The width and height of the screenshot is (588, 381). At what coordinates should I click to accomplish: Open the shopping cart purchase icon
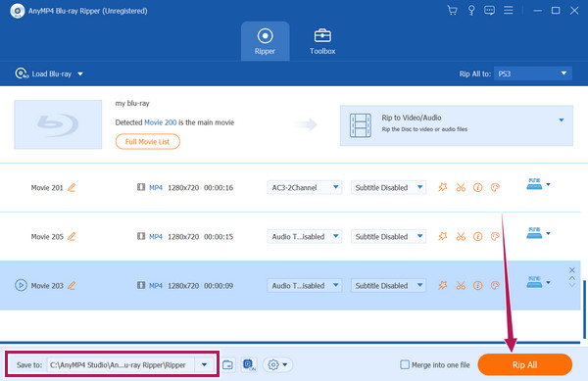(452, 11)
